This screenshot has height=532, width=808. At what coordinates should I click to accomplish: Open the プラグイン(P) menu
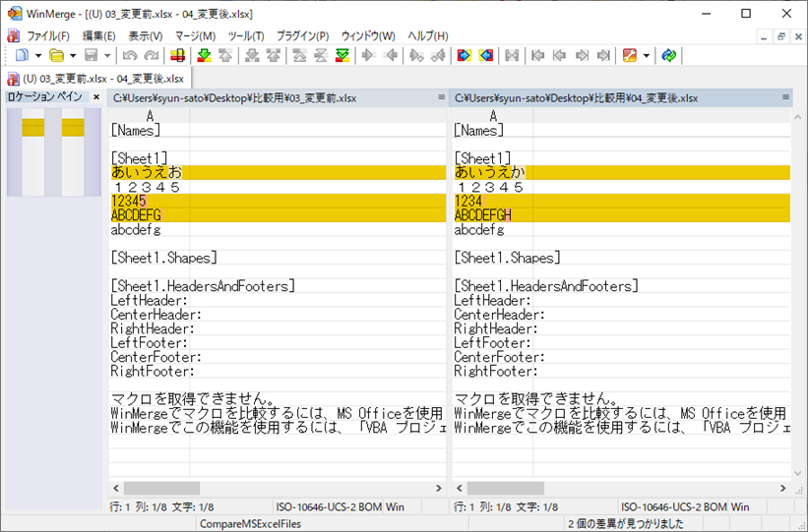pyautogui.click(x=302, y=35)
